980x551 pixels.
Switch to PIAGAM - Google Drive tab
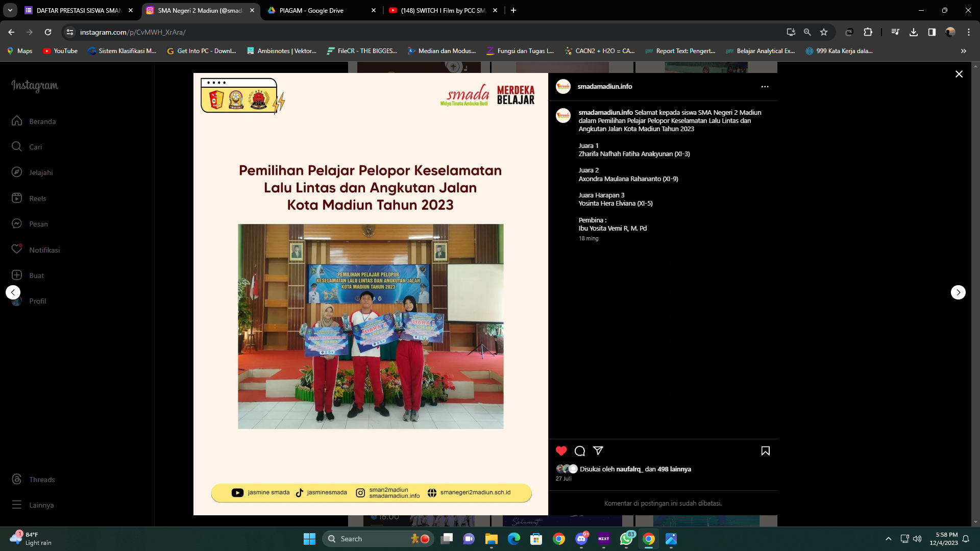[x=322, y=10]
